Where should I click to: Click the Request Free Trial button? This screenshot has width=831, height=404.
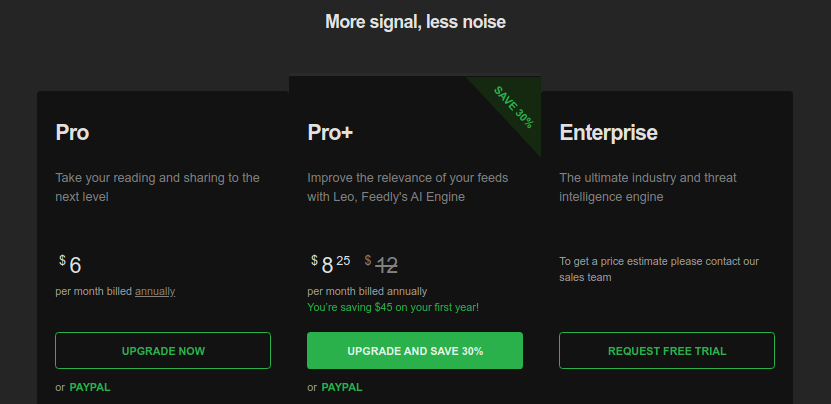(667, 351)
